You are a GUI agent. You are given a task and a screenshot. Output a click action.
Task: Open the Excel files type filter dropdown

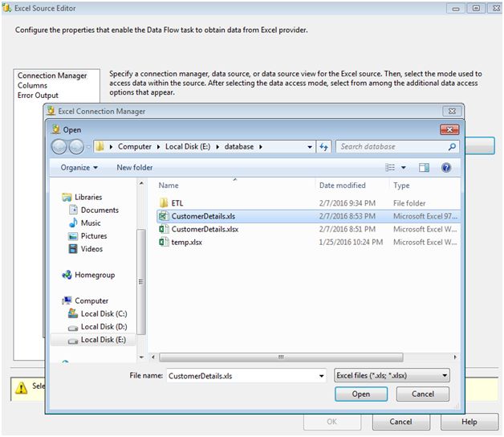445,375
